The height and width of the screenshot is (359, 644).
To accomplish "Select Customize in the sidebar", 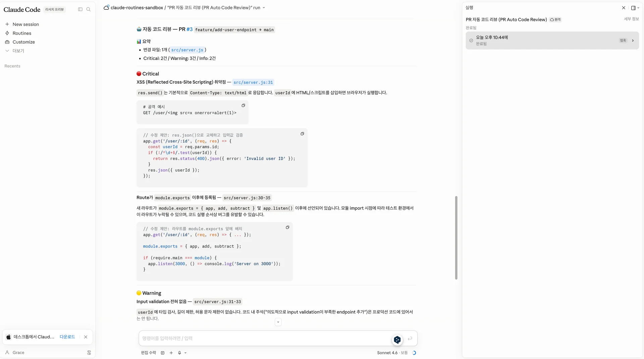I will pyautogui.click(x=23, y=42).
